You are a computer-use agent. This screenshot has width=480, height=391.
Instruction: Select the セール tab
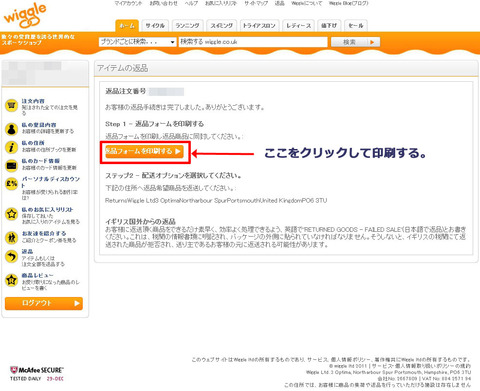[x=356, y=26]
